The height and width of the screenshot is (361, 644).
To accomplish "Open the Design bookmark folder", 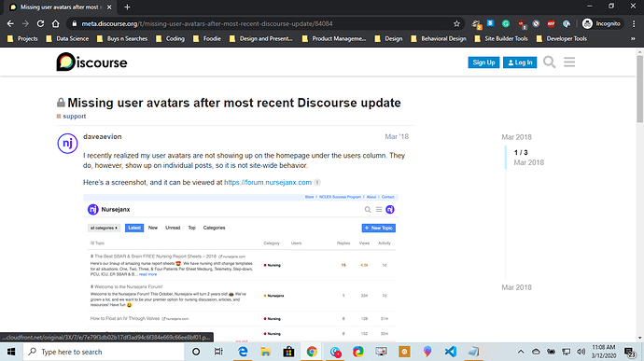I will point(388,38).
